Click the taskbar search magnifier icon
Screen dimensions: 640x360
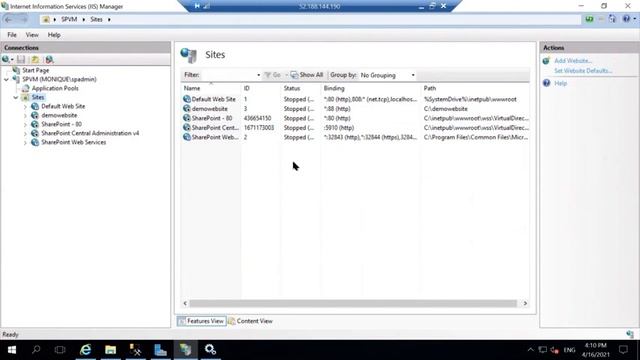36,350
